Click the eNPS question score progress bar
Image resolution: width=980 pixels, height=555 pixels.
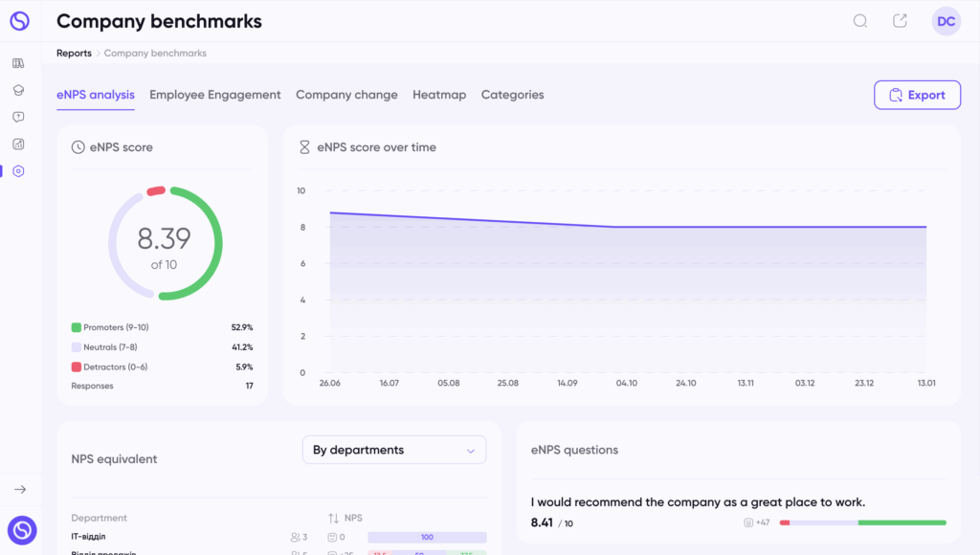[862, 522]
